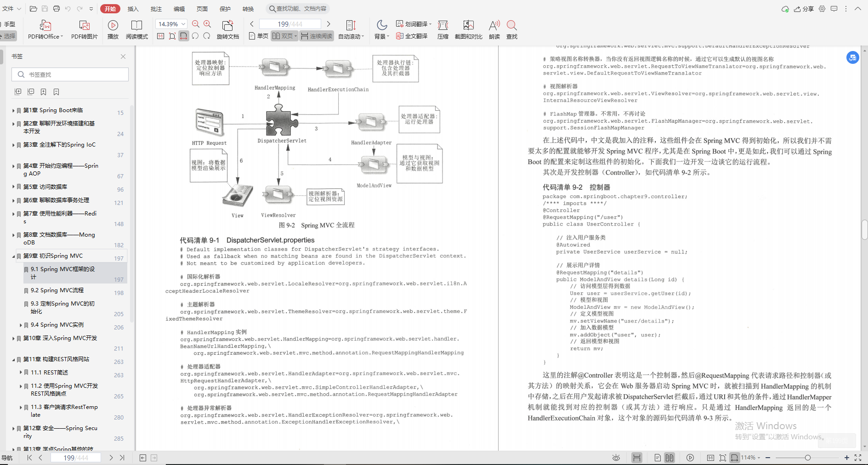Click the fit width icon in ribbon
Screen dimensions: 868x465
pyautogui.click(x=184, y=36)
